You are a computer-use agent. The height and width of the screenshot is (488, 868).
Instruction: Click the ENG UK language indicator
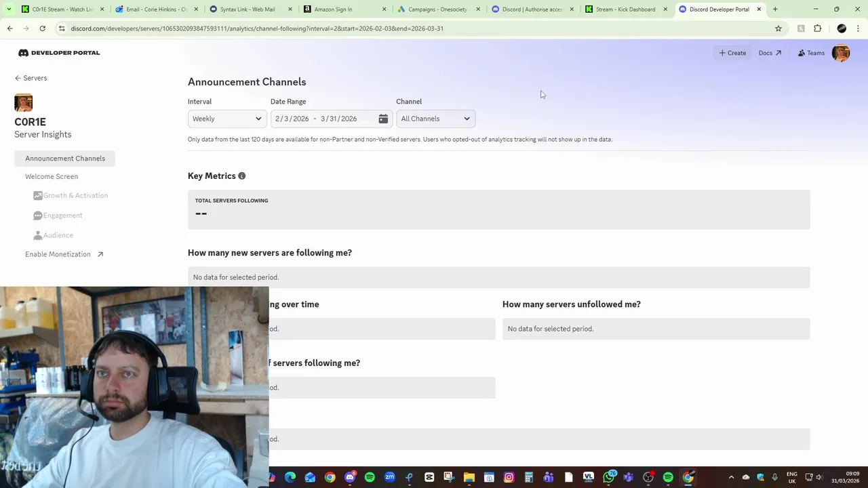(x=791, y=477)
